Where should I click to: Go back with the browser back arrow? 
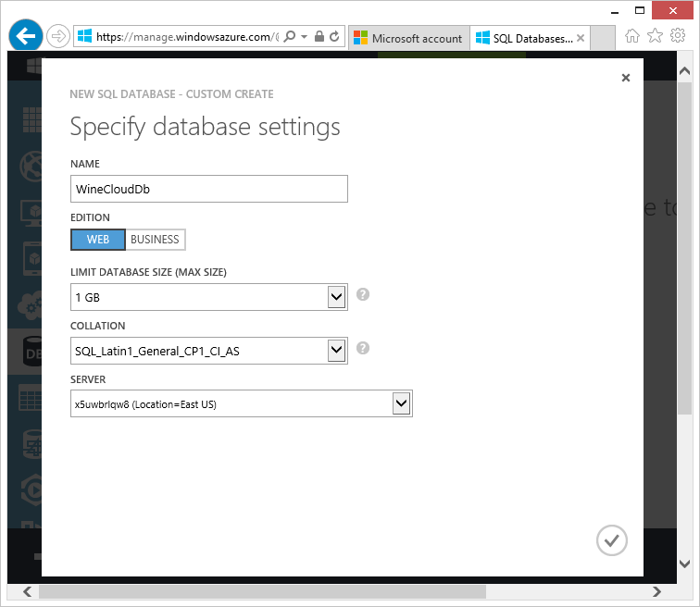click(x=25, y=36)
